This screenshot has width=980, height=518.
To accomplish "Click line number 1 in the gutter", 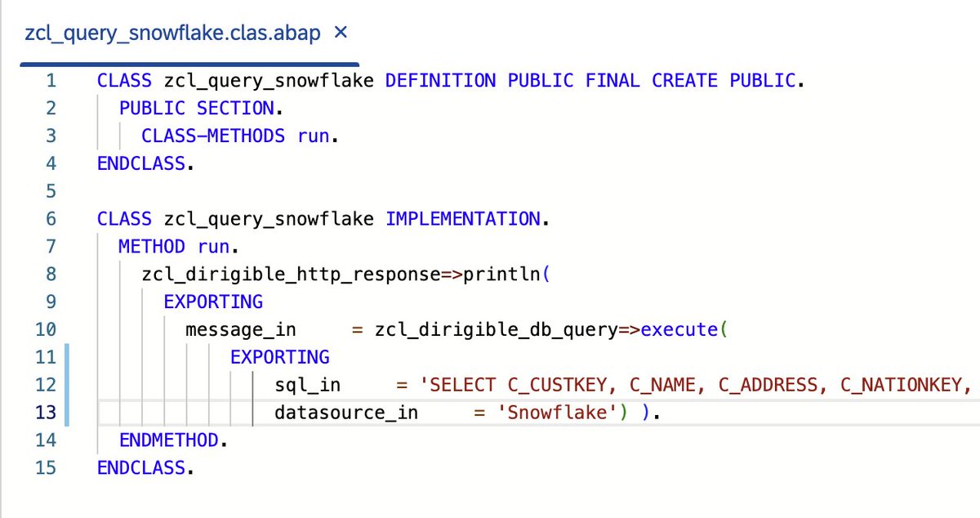I will tap(51, 81).
